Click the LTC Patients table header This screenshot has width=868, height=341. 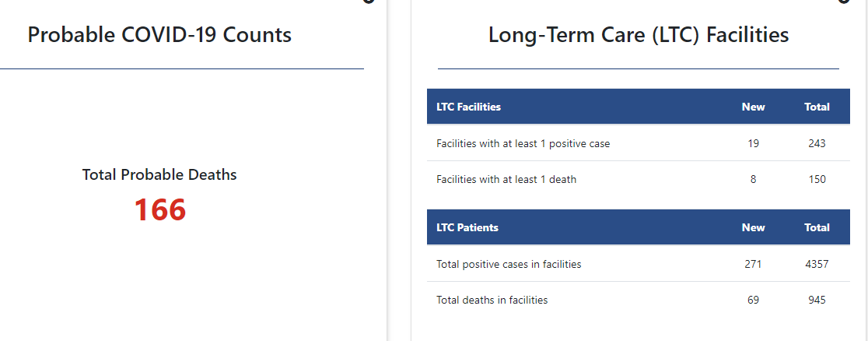click(x=467, y=227)
